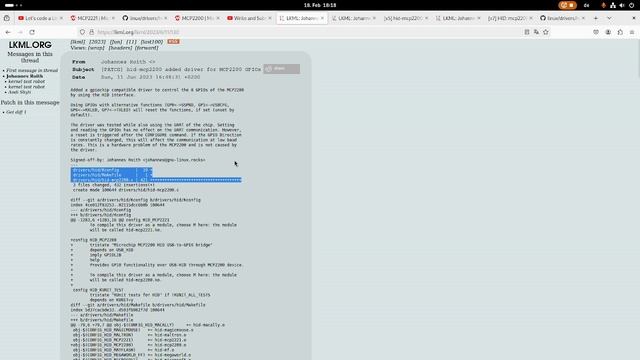The width and height of the screenshot is (640, 360).
Task: Bookmark this page with the star icon
Action: 546,32
